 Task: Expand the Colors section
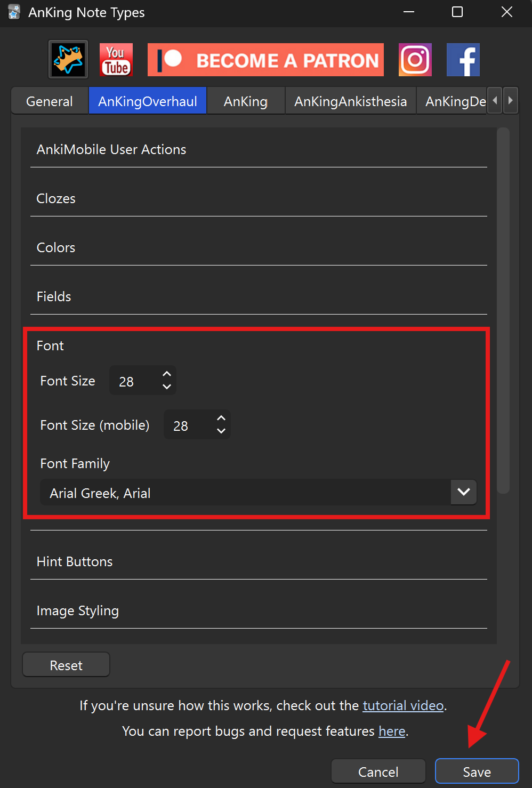(56, 248)
